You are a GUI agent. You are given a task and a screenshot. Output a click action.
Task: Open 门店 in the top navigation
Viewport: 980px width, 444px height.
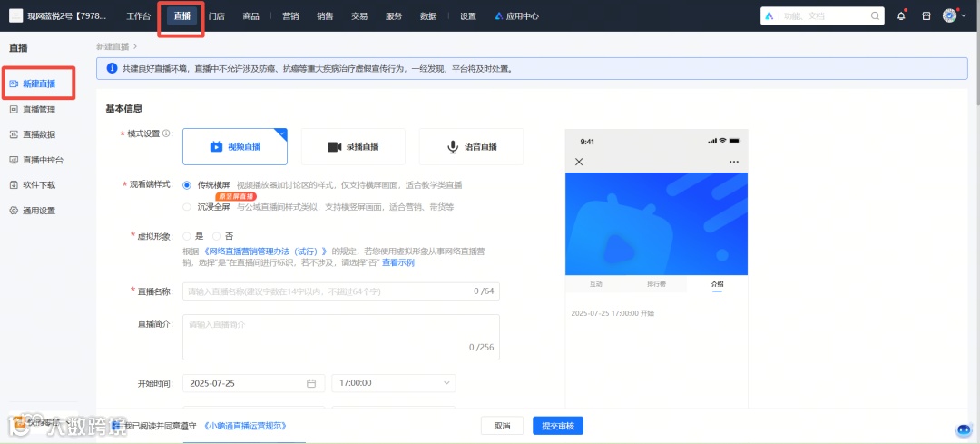point(216,16)
